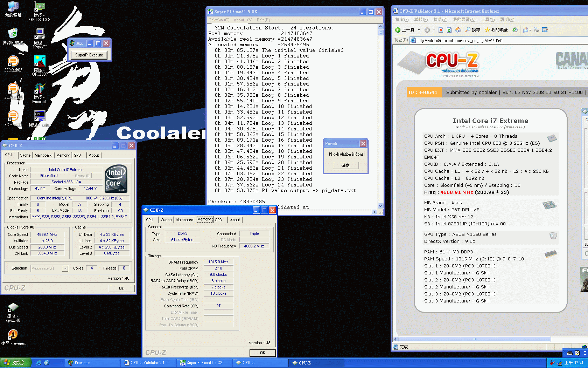The width and height of the screenshot is (588, 368).
Task: Launch the GPU-Z 0.2.8 shortcut
Action: (x=40, y=11)
